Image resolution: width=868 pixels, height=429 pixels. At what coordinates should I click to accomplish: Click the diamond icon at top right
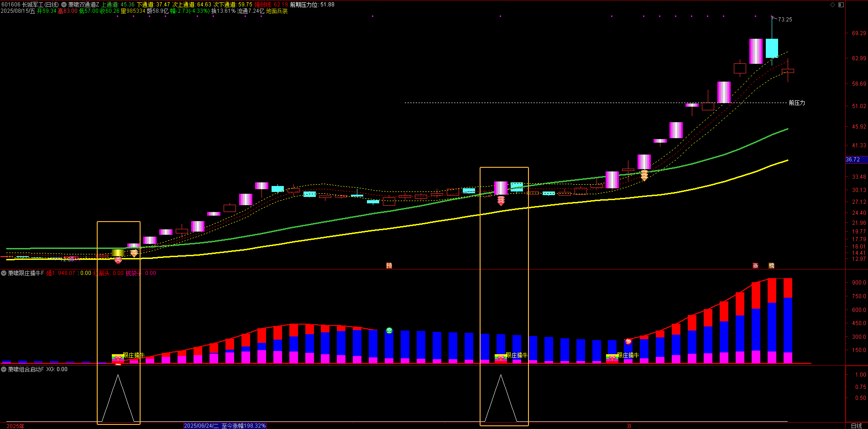click(x=832, y=5)
